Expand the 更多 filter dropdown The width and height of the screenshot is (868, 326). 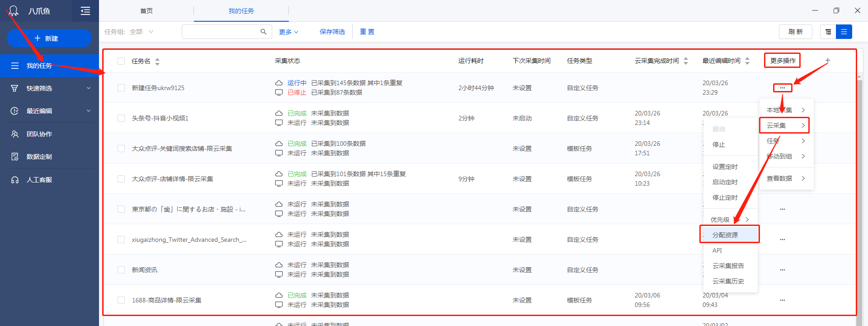tap(288, 32)
